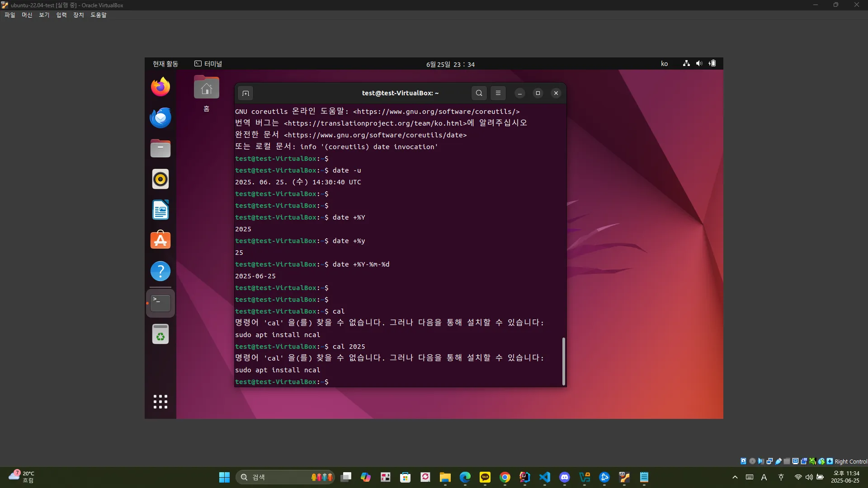Click the 'date -u' command text
The height and width of the screenshot is (488, 868).
pos(347,170)
